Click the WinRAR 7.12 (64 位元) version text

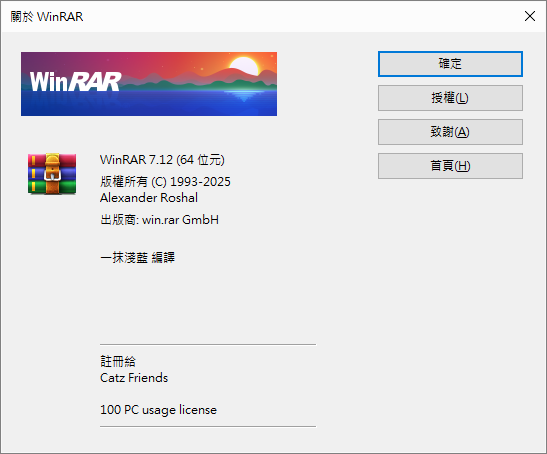pos(162,160)
